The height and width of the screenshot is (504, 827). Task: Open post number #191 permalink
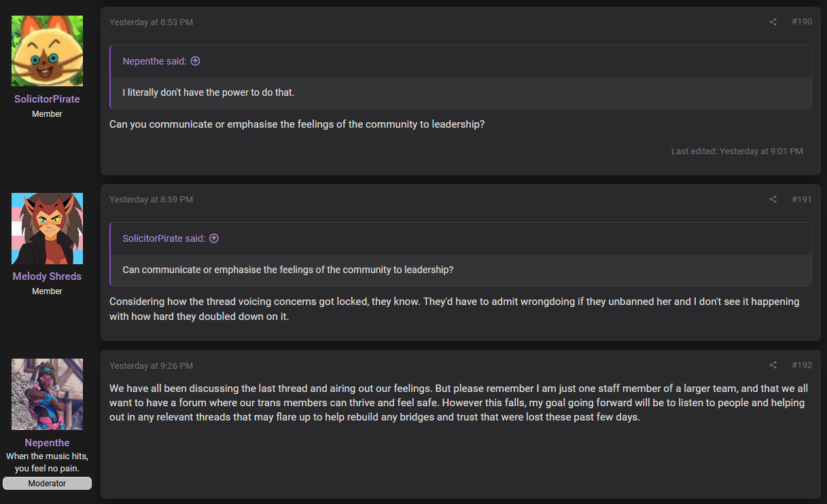[x=802, y=200]
